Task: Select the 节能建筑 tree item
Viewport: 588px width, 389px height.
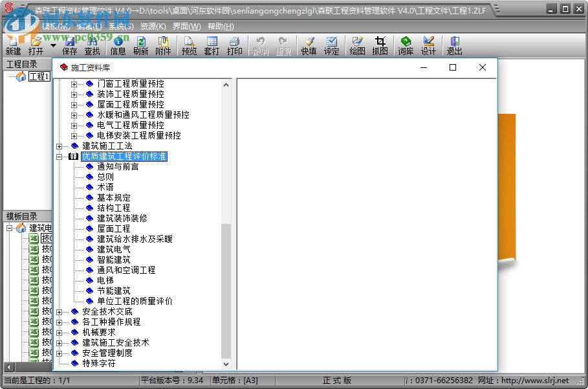Action: click(114, 291)
